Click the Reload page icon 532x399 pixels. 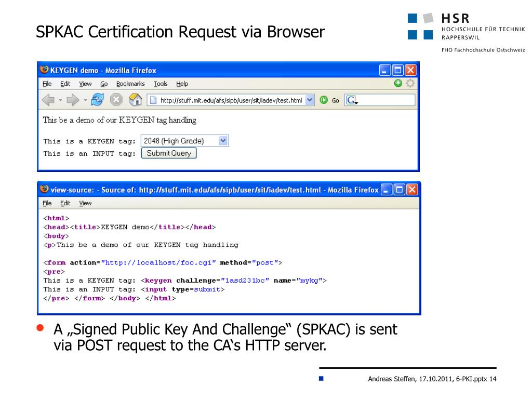(x=97, y=100)
